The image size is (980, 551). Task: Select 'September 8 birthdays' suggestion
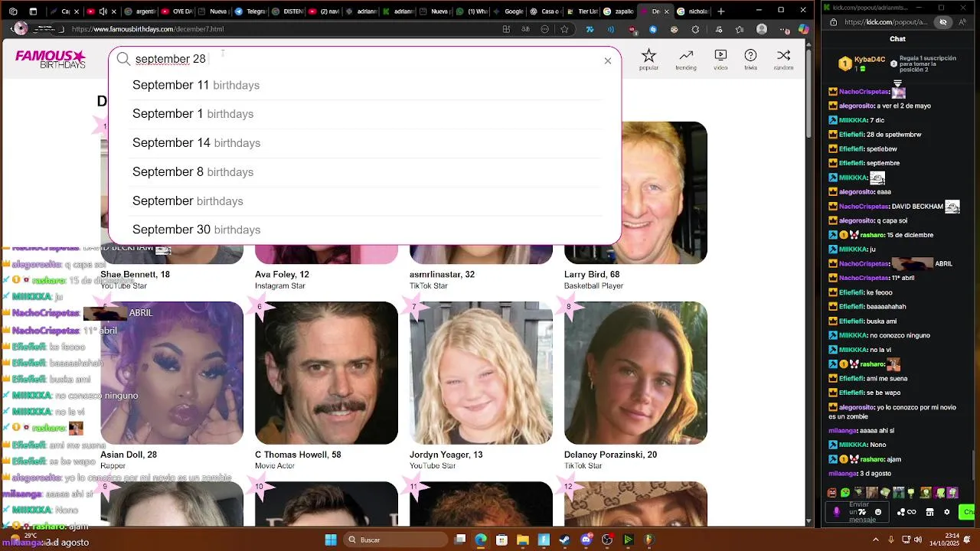click(366, 172)
